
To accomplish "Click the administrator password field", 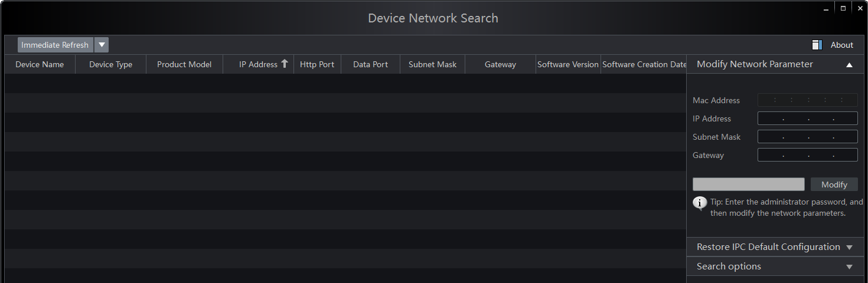I will [x=748, y=185].
